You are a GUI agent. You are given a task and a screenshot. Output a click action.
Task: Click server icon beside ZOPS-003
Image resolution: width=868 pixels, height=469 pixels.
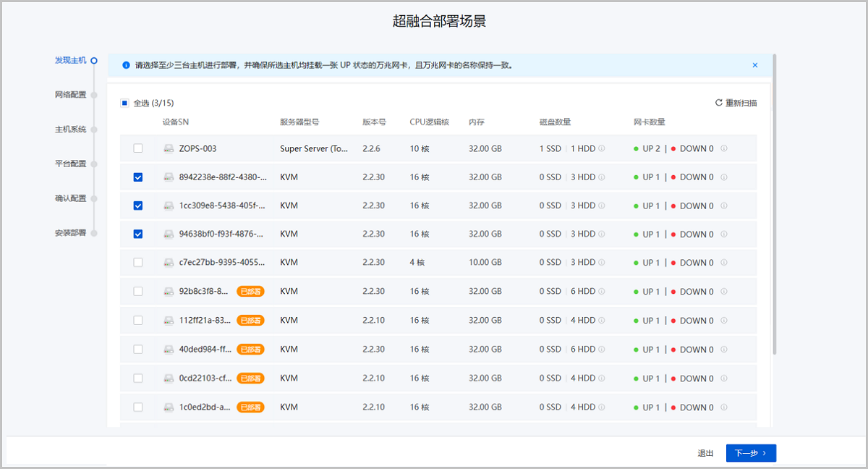[x=169, y=148]
